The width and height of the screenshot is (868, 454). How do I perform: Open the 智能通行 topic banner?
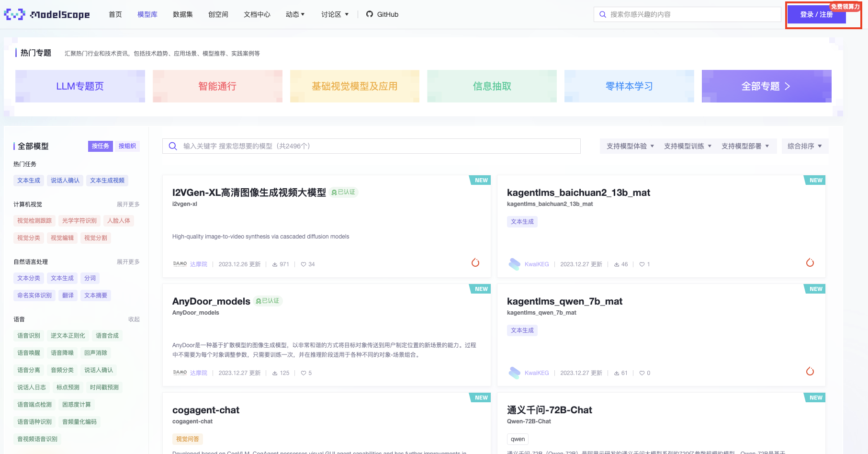(x=217, y=86)
